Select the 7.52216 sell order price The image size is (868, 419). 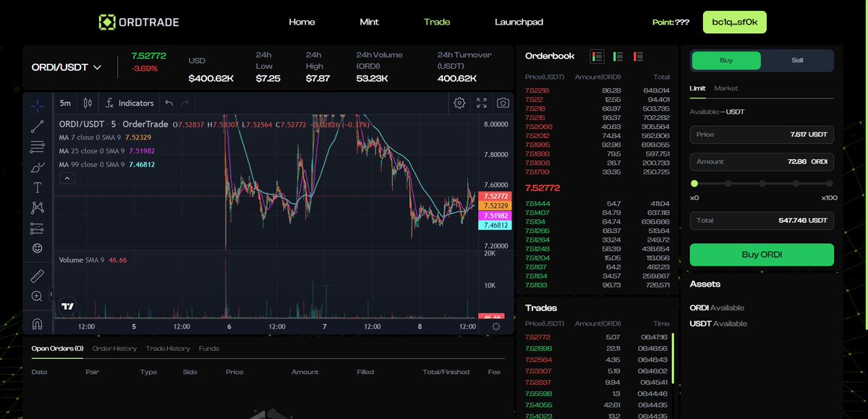click(x=537, y=90)
